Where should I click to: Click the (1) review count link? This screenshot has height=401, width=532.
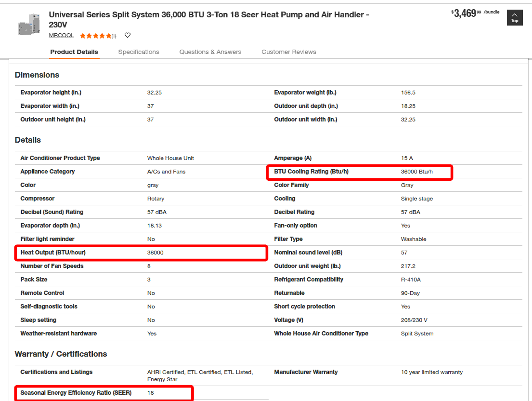114,36
